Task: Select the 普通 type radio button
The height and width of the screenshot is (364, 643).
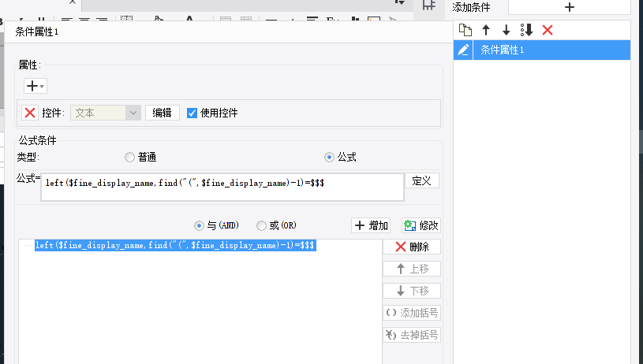Action: pos(129,158)
